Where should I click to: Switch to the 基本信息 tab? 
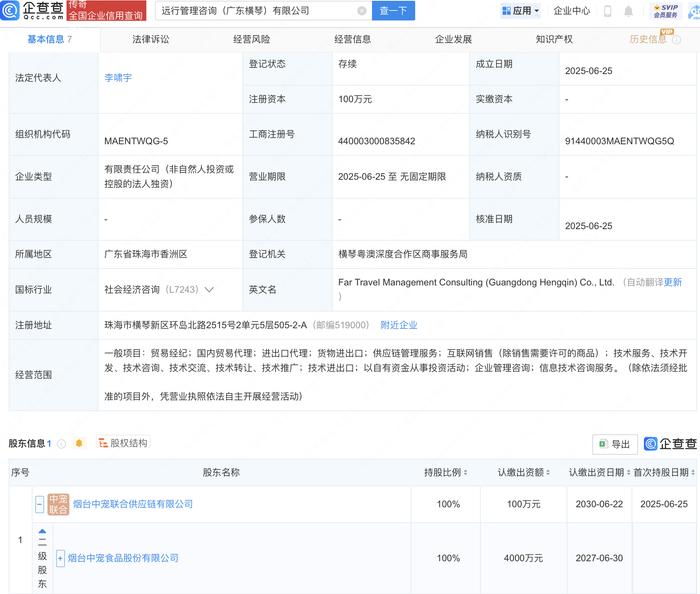click(x=49, y=39)
